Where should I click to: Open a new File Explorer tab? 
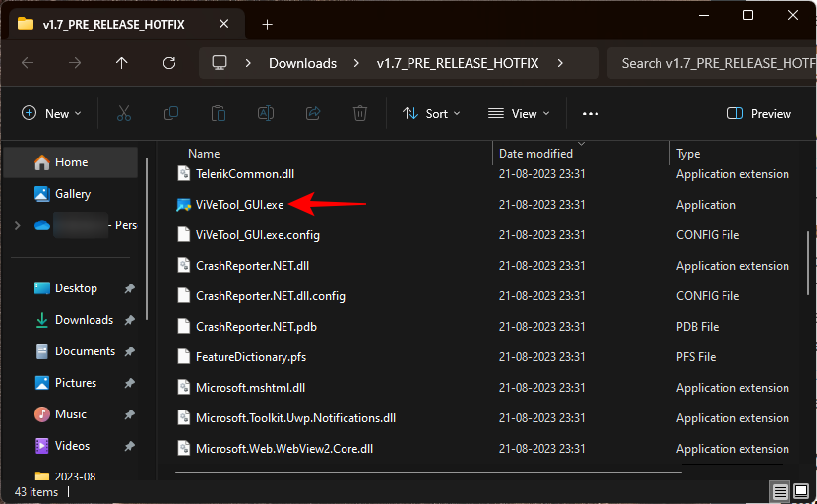(x=267, y=25)
